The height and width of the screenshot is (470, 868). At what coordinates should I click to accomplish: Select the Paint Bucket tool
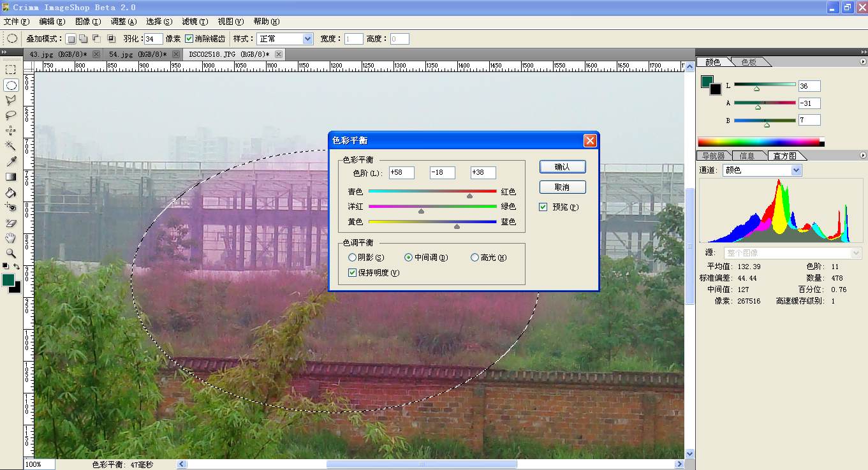point(11,192)
